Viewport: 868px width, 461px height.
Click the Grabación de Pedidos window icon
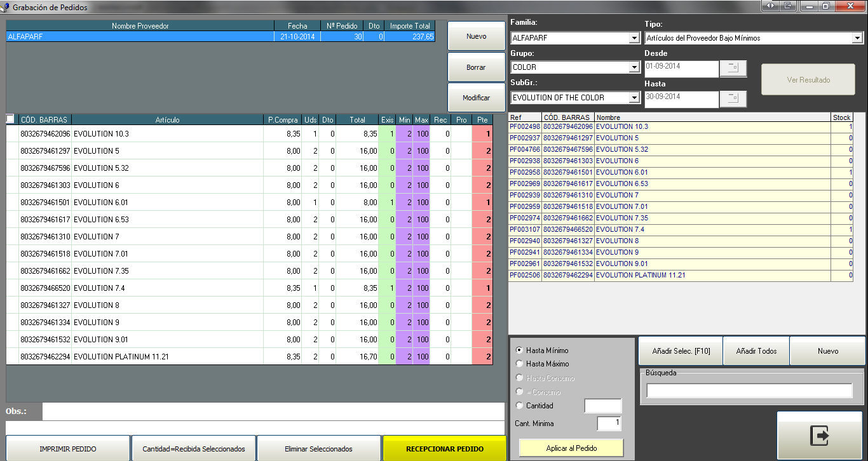pyautogui.click(x=6, y=7)
